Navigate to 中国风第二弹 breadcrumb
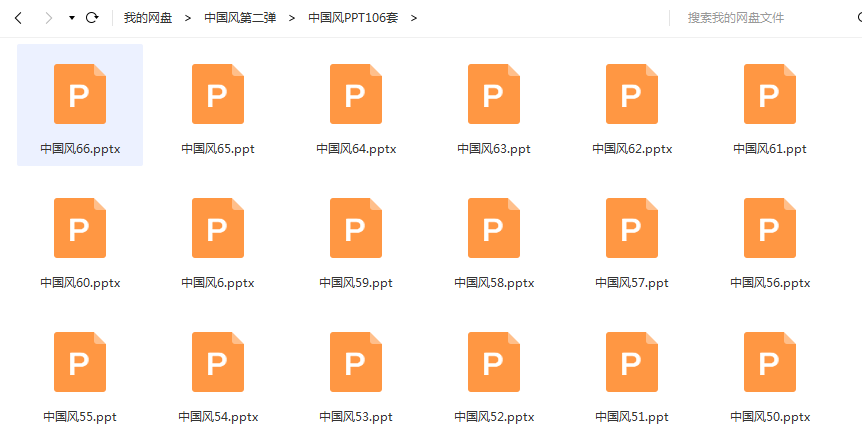 tap(240, 18)
